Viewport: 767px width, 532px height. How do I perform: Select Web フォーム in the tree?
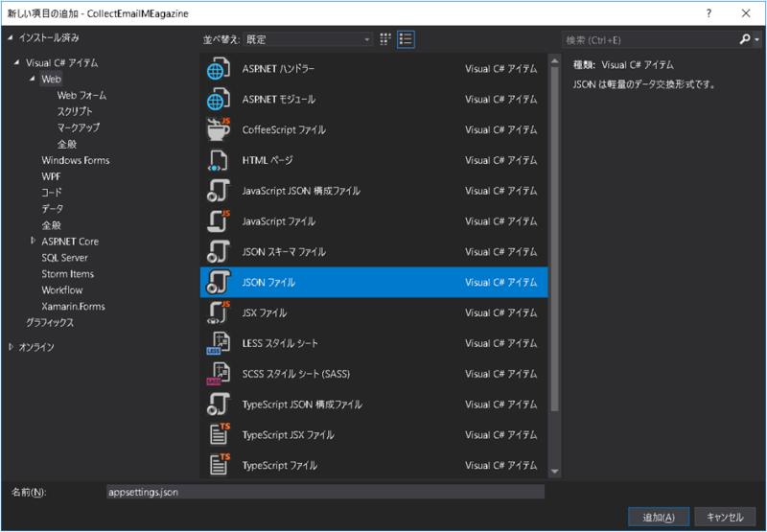(x=81, y=95)
